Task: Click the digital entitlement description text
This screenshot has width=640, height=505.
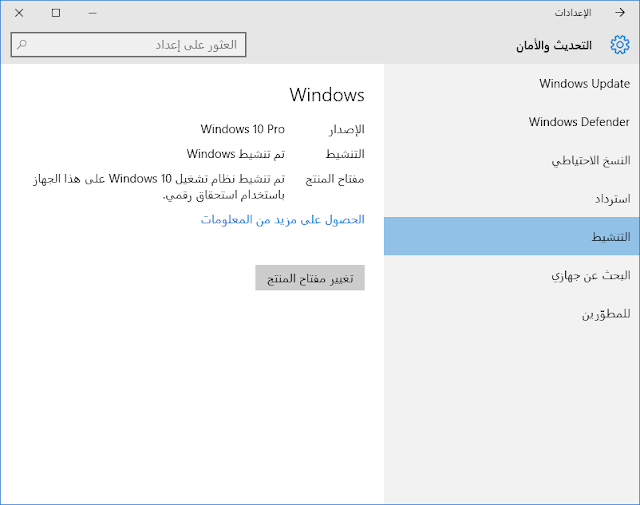Action: tap(159, 187)
